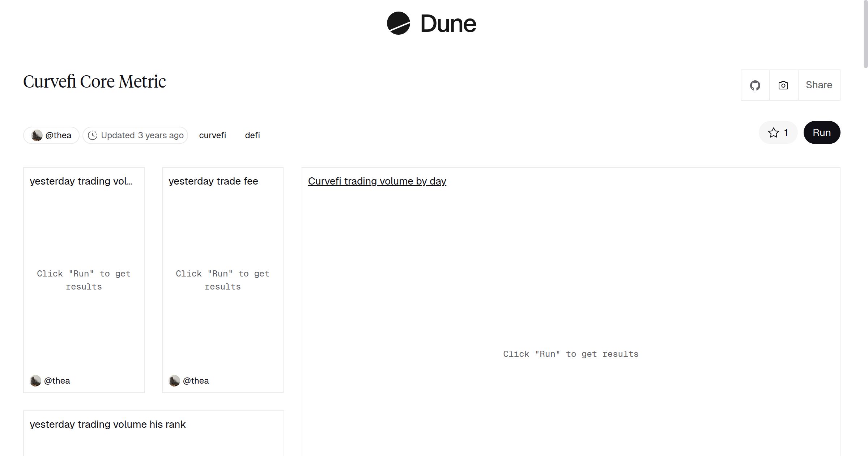Open the GitHub icon near Share
Image resolution: width=868 pixels, height=456 pixels.
pos(755,85)
